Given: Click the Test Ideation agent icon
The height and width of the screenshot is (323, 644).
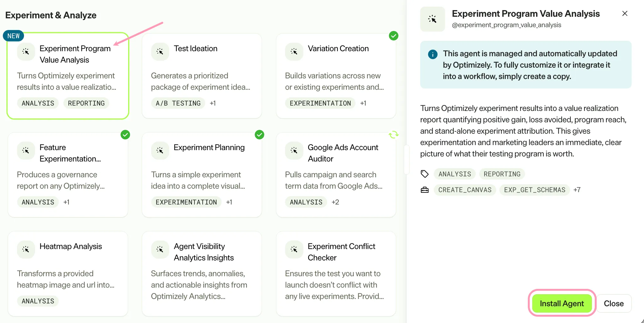Looking at the screenshot, I should 160,52.
